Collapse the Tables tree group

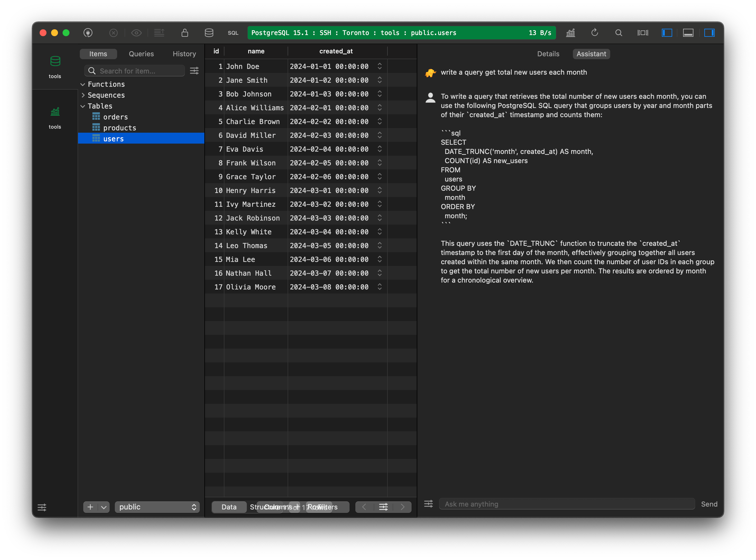tap(83, 106)
